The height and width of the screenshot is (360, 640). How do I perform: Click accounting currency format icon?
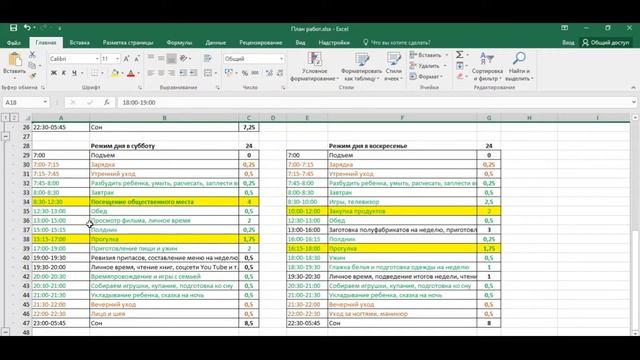(229, 73)
